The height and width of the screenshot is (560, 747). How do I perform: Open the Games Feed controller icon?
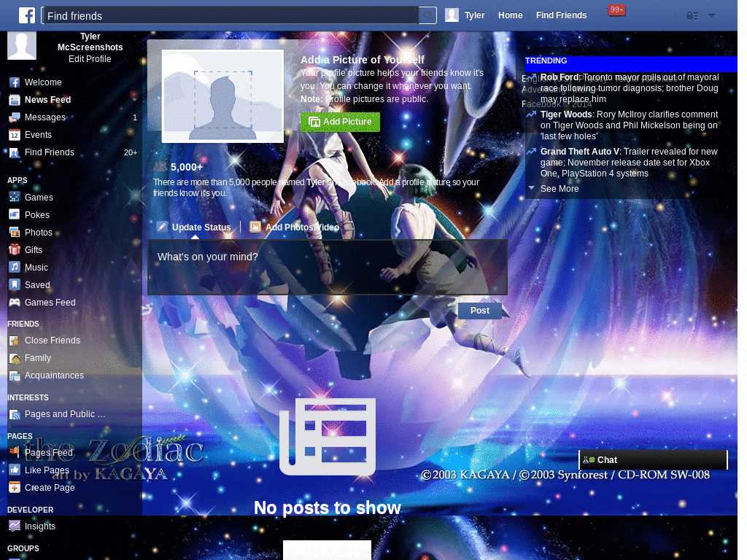pyautogui.click(x=15, y=303)
